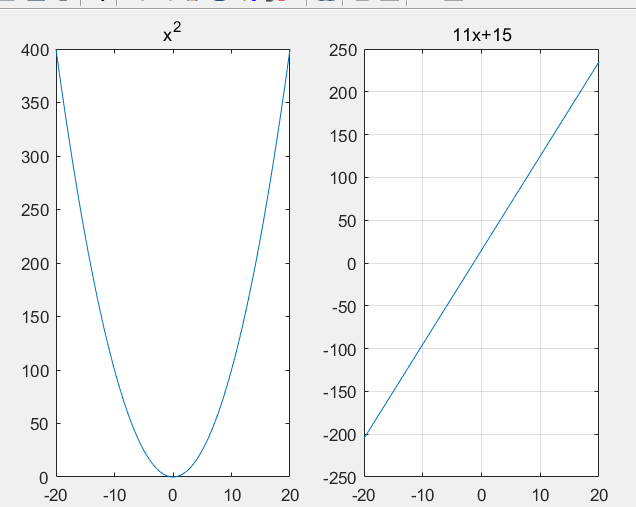Click y-axis label 50 of the 11x+15 plot

348,221
